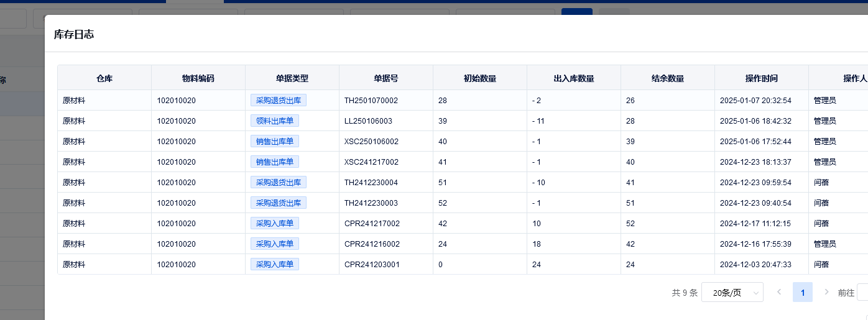Click the 销售出库单 tag for XSC250106002
This screenshot has width=868, height=320.
[274, 141]
